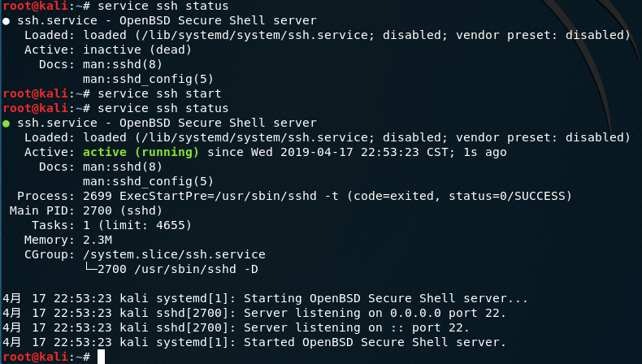Image resolution: width=642 pixels, height=364 pixels.
Task: Click the Main PID 2700 (sshd) line
Action: point(86,211)
